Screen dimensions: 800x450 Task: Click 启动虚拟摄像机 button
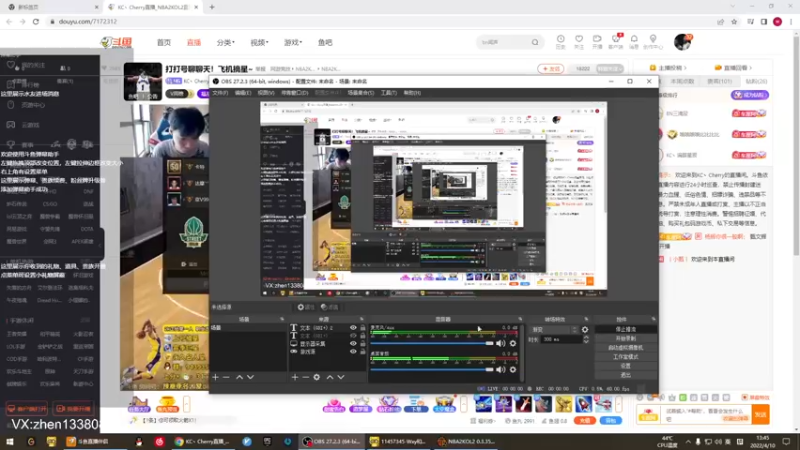pyautogui.click(x=626, y=347)
